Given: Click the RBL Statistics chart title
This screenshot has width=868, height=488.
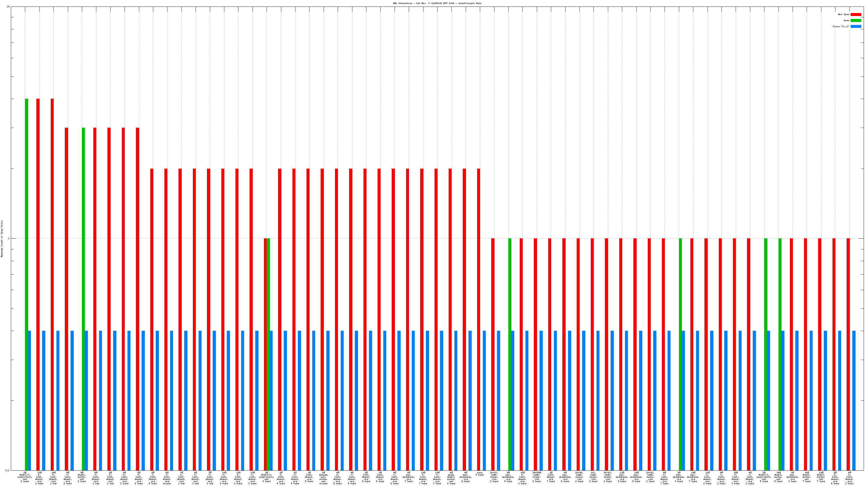Looking at the screenshot, I should pos(437,3).
